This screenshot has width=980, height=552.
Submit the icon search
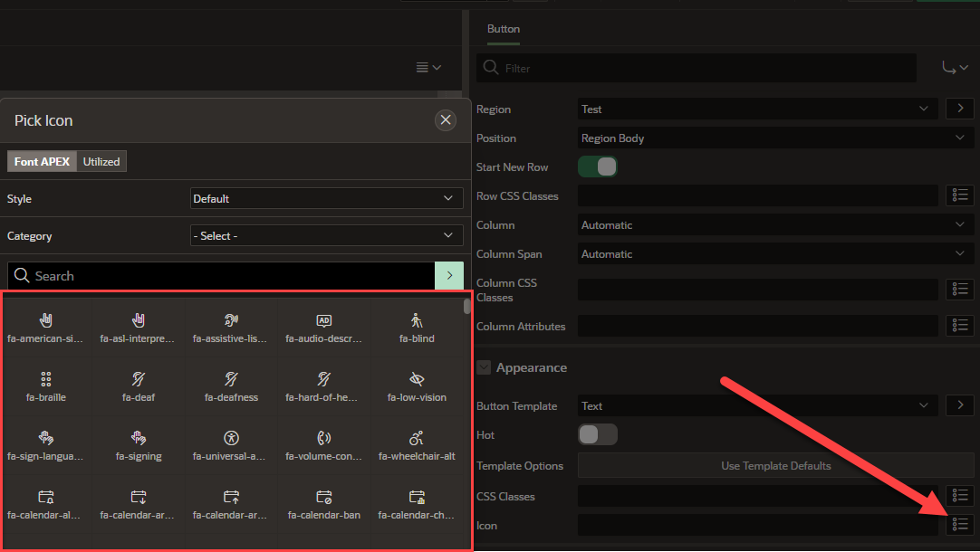click(448, 275)
